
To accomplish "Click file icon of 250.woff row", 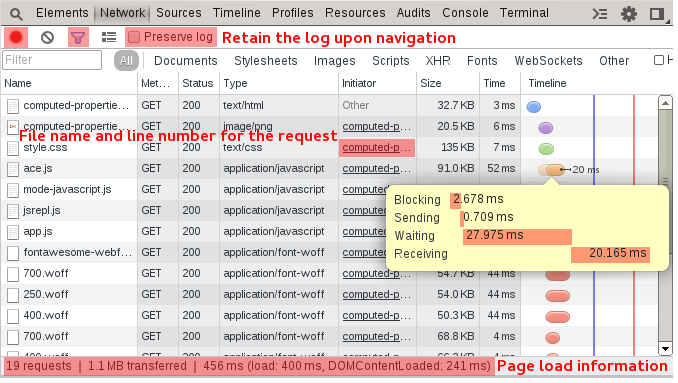I will [x=13, y=295].
